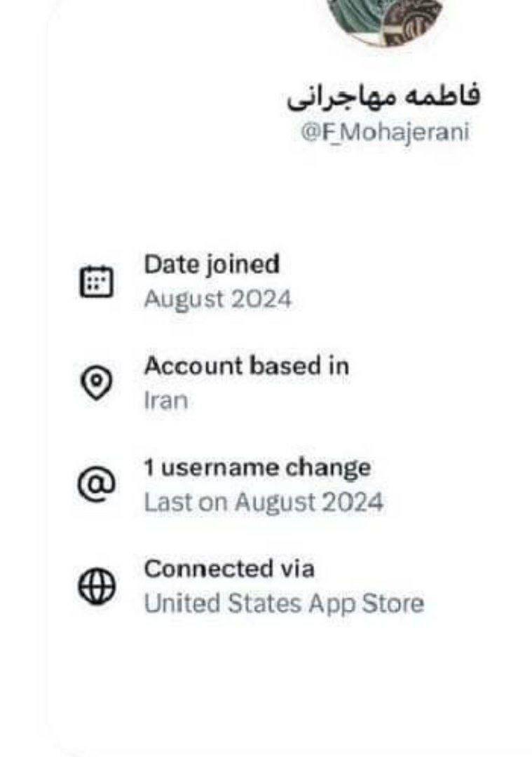Image resolution: width=532 pixels, height=757 pixels.
Task: Click the calendar icon beside Date joined
Action: [96, 282]
